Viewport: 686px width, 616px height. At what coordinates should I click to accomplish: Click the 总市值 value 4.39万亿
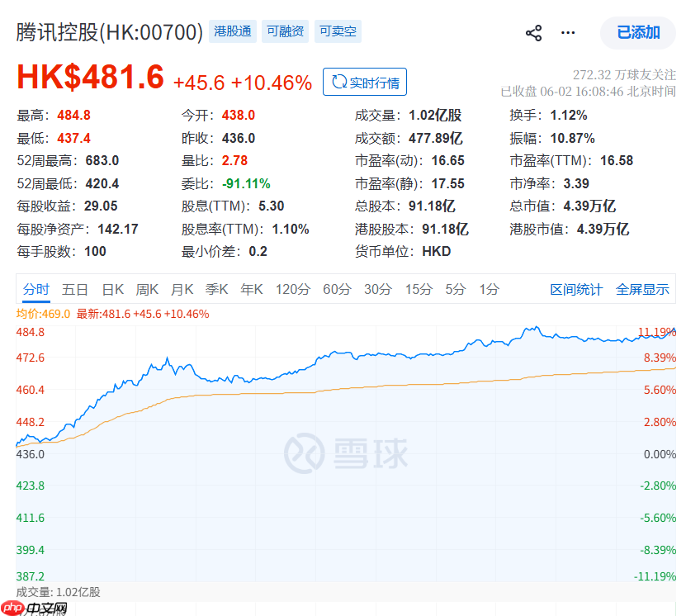point(589,206)
